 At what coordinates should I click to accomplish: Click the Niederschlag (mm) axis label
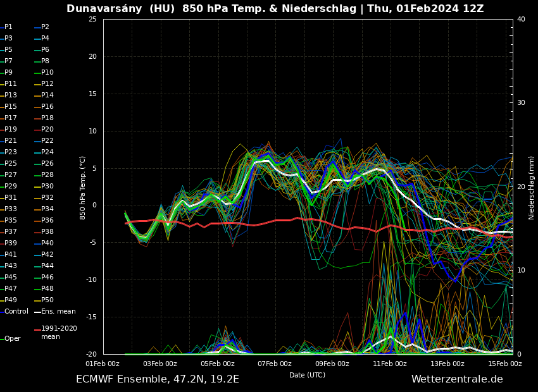point(532,188)
